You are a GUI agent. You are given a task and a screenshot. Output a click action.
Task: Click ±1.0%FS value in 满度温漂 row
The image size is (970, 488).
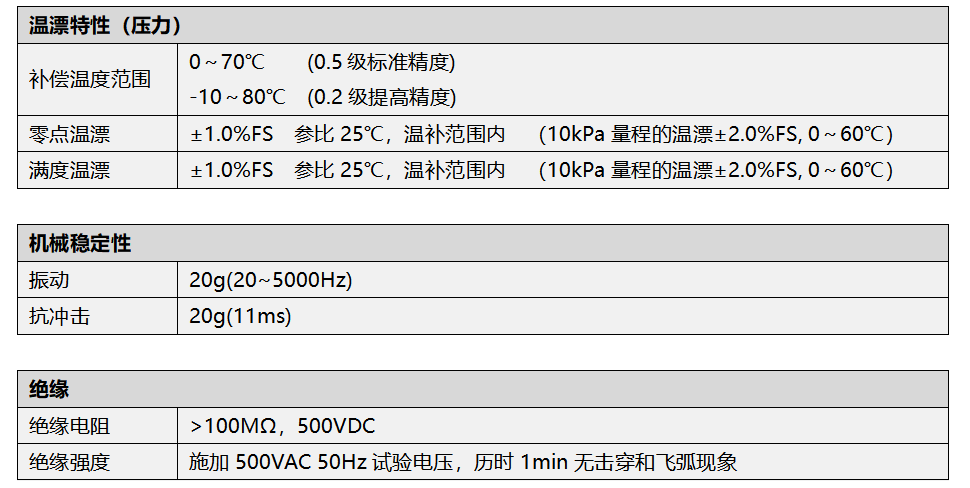232,170
